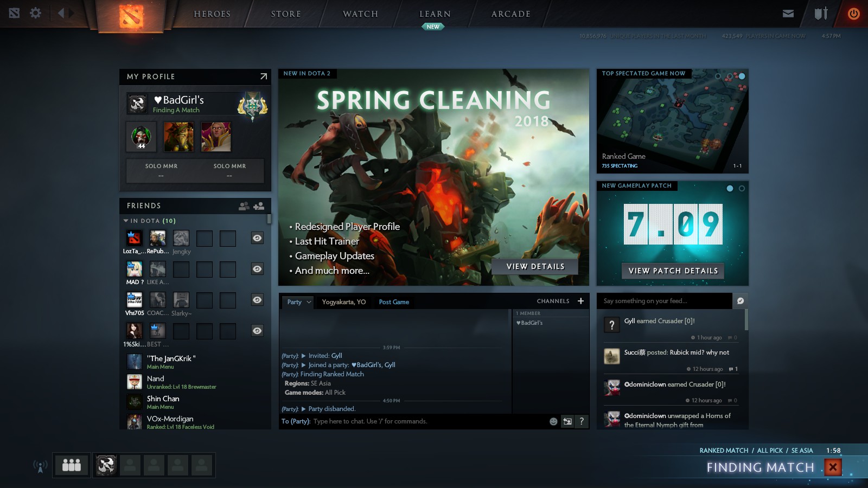Click the first empty party slot
The height and width of the screenshot is (488, 868).
coord(130,465)
